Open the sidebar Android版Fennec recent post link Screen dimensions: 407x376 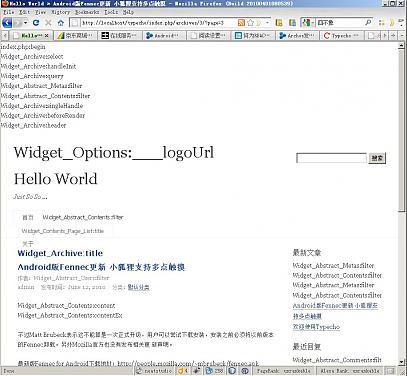tap(335, 311)
